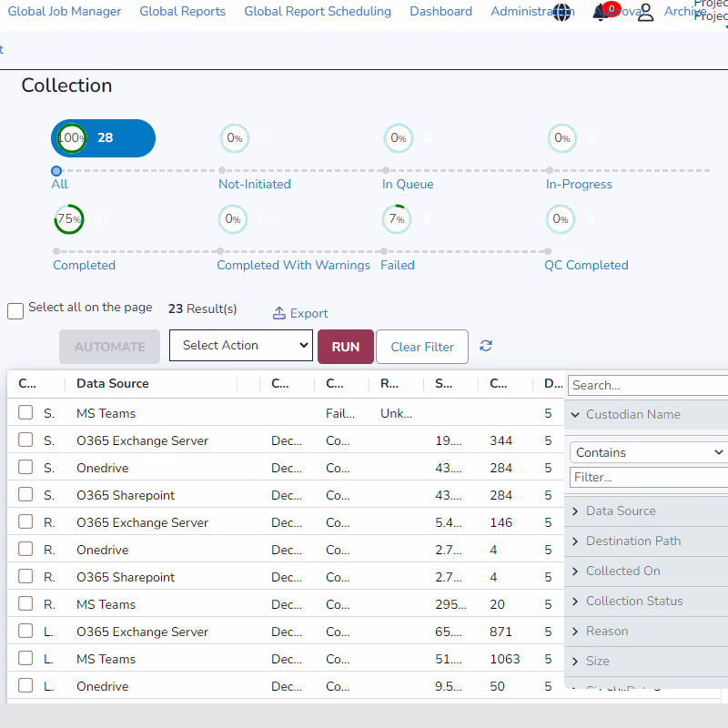Click the Onedrive row with count 50
The width and height of the screenshot is (728, 728).
286,686
